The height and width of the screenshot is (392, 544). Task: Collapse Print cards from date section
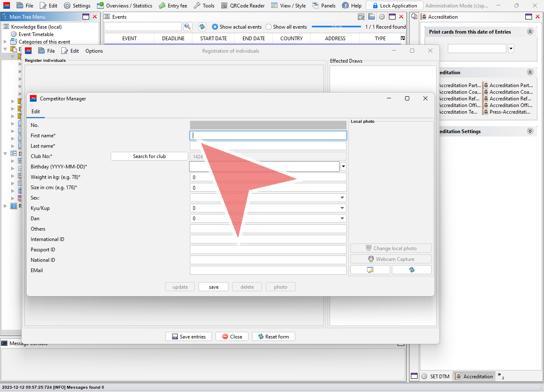(530, 32)
